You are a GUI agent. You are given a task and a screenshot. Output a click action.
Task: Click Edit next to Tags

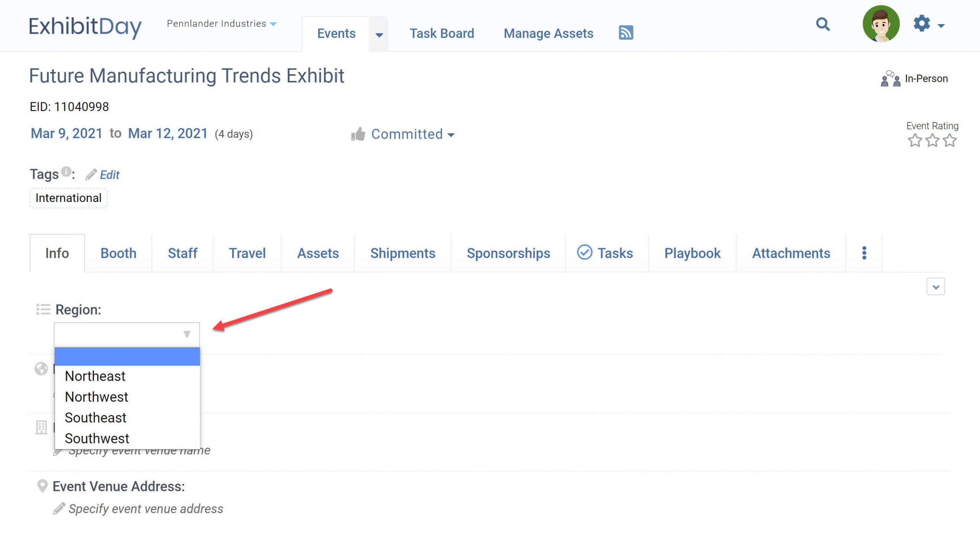(x=109, y=175)
